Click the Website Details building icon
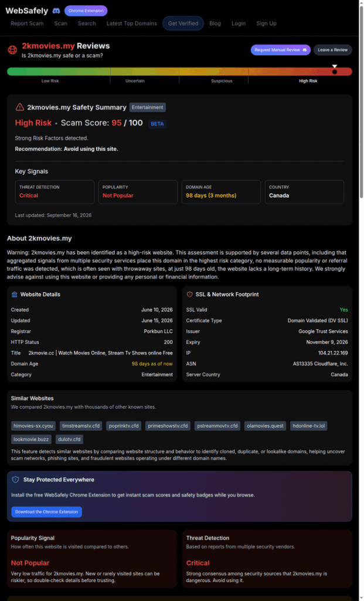The width and height of the screenshot is (364, 601). click(x=15, y=295)
